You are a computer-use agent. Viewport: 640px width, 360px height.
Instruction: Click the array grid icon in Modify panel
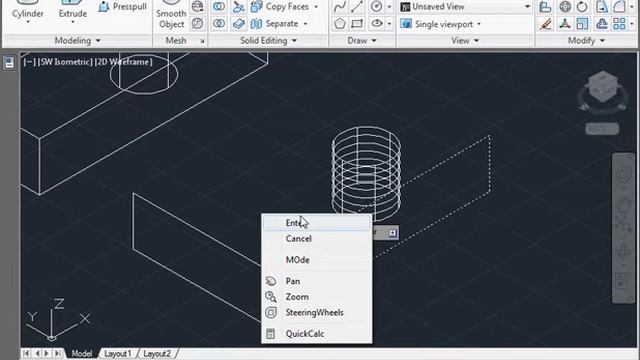pyautogui.click(x=619, y=24)
